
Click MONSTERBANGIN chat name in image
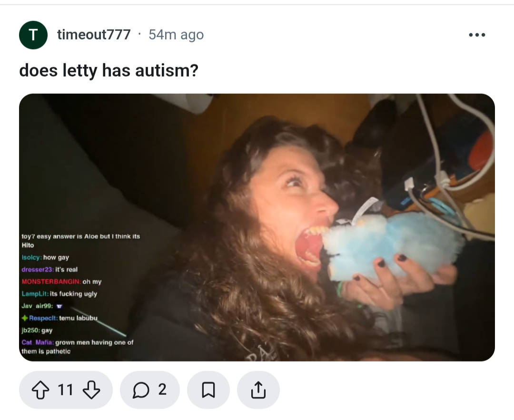[x=51, y=282]
